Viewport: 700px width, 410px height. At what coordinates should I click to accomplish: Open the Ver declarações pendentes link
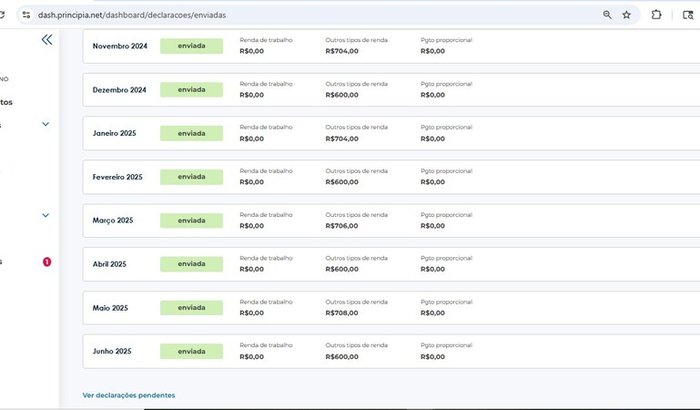(129, 395)
